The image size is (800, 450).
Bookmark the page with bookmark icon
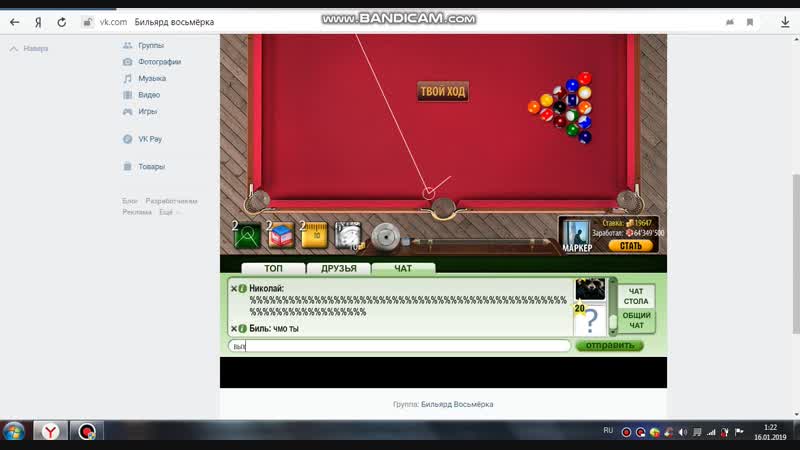749,22
